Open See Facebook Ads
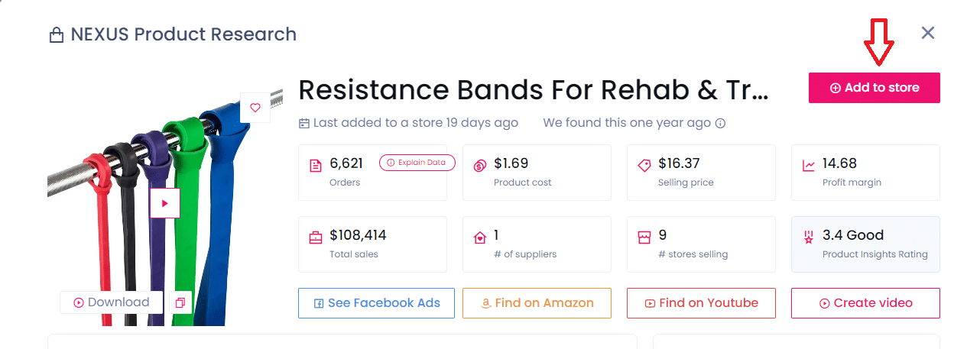The width and height of the screenshot is (980, 349). click(x=376, y=303)
